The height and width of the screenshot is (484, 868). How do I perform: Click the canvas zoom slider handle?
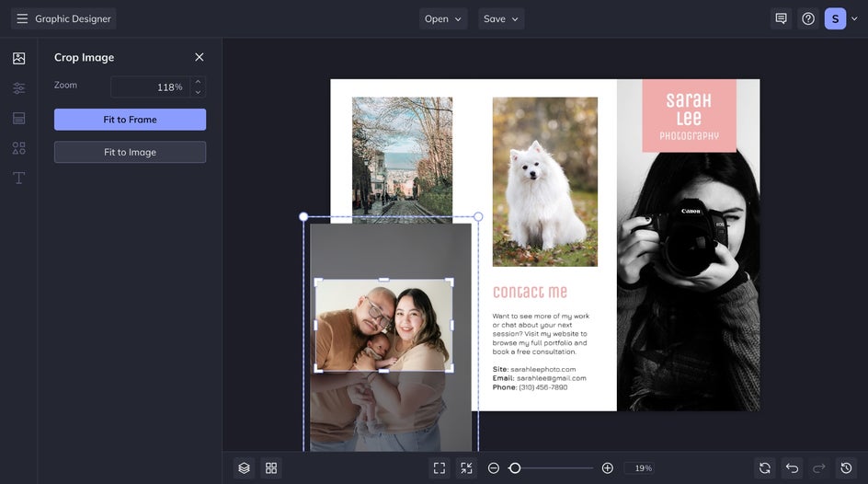(515, 468)
